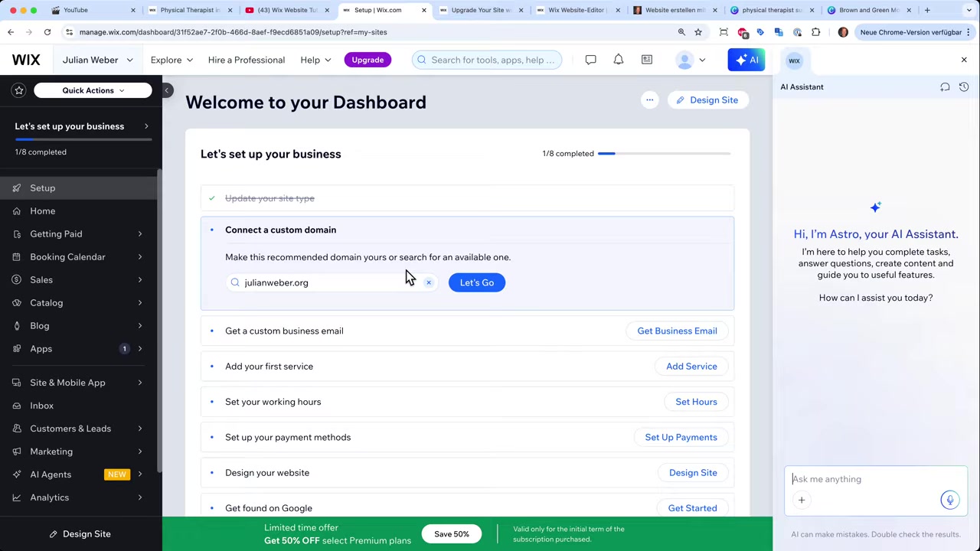Click Design Site button at top right
This screenshot has height=551, width=980.
[707, 100]
